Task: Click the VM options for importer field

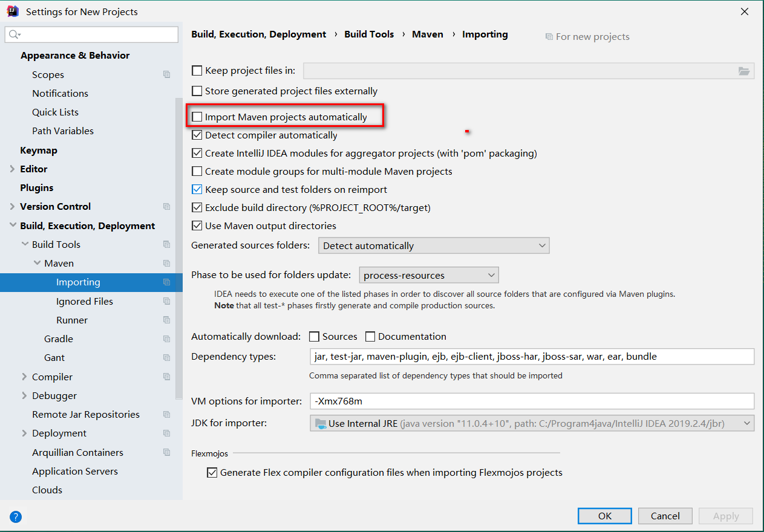Action: tap(531, 401)
